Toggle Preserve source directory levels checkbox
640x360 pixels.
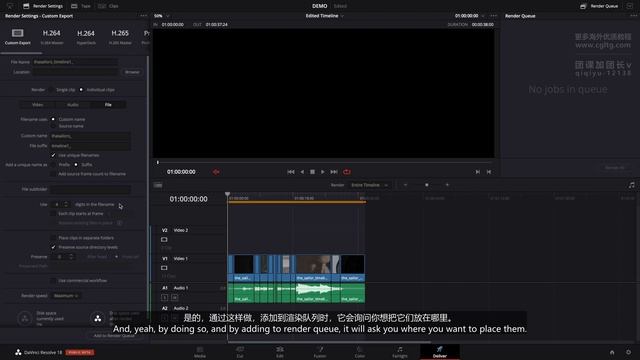[53, 247]
